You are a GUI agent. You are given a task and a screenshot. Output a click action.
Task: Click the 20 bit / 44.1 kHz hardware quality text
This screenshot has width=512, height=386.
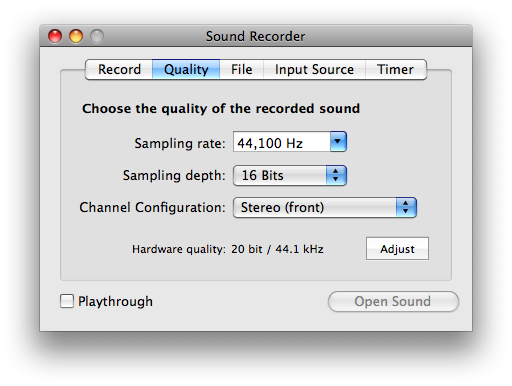click(x=277, y=249)
